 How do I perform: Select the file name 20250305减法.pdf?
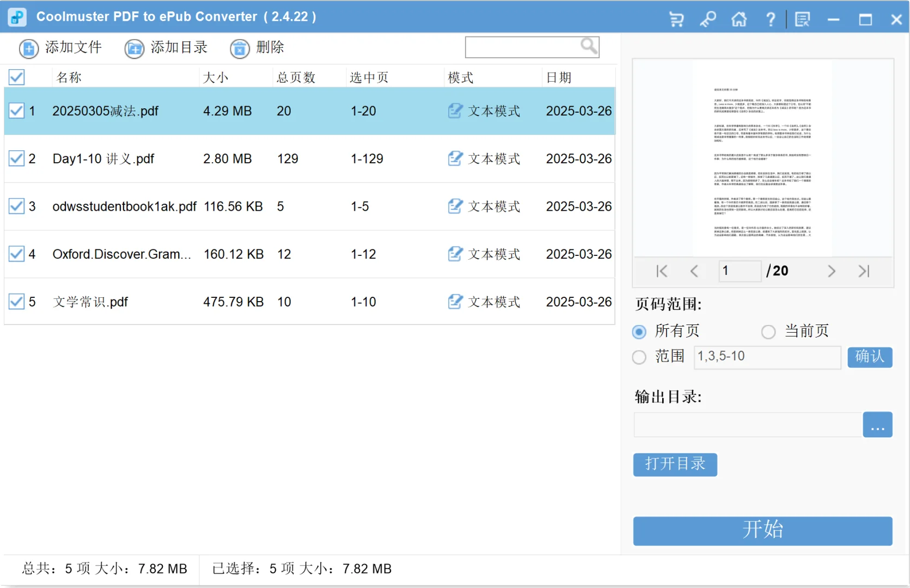point(105,111)
